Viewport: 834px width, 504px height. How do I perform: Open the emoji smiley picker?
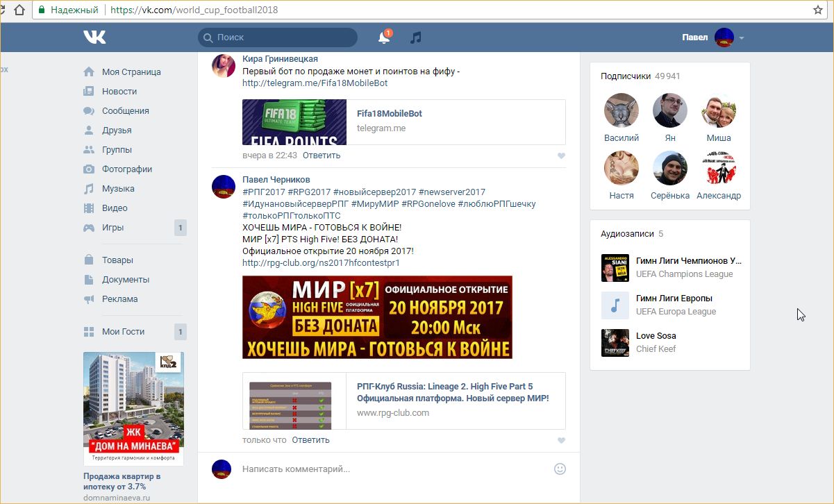click(560, 469)
